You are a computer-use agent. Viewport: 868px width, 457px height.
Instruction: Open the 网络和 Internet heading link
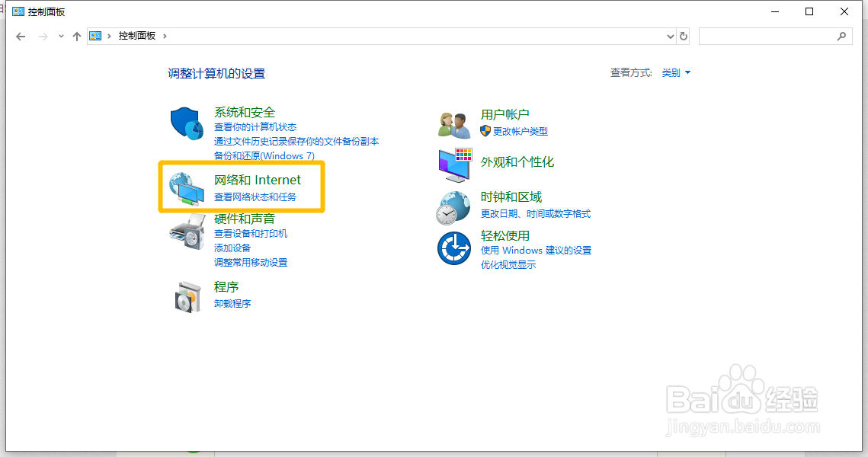[x=258, y=180]
